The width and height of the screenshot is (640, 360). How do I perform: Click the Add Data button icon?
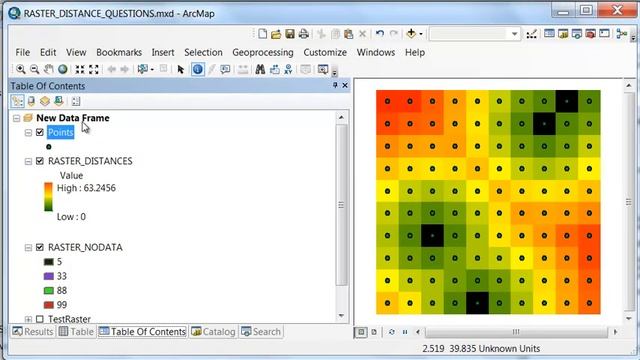[411, 34]
